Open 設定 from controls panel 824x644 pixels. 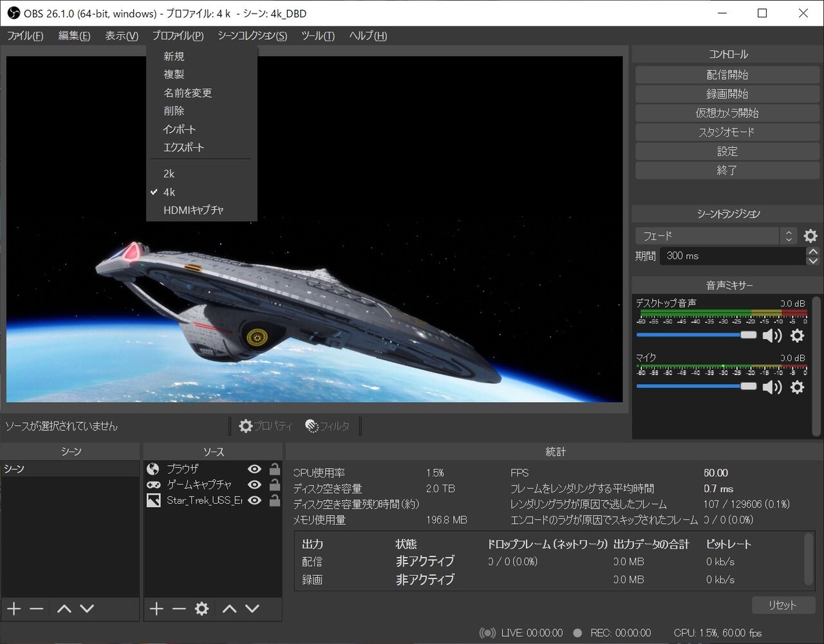click(727, 151)
